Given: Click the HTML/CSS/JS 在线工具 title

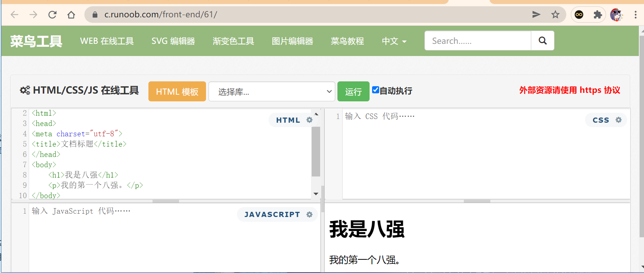Looking at the screenshot, I should pyautogui.click(x=86, y=90).
